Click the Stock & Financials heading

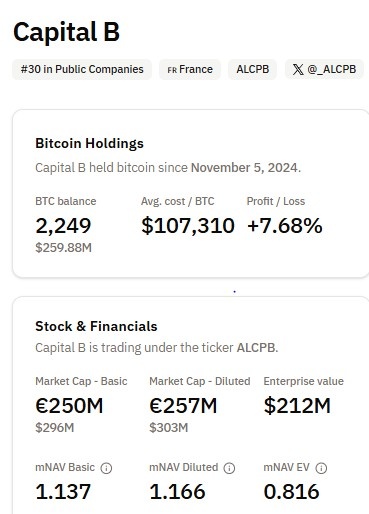96,326
